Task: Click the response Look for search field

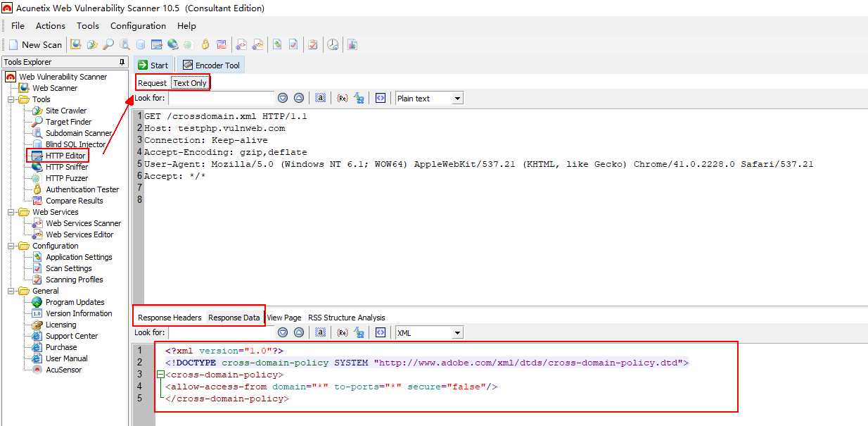Action: click(x=222, y=332)
